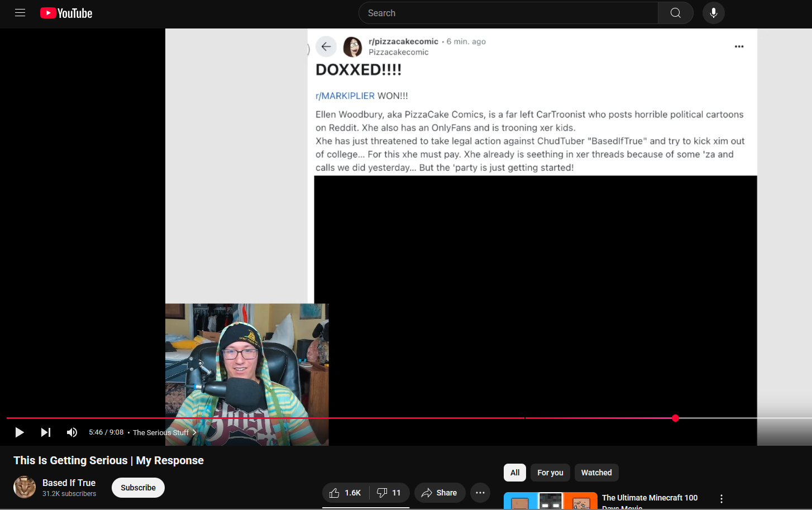
Task: Open more actions menu beside Share
Action: (x=480, y=493)
